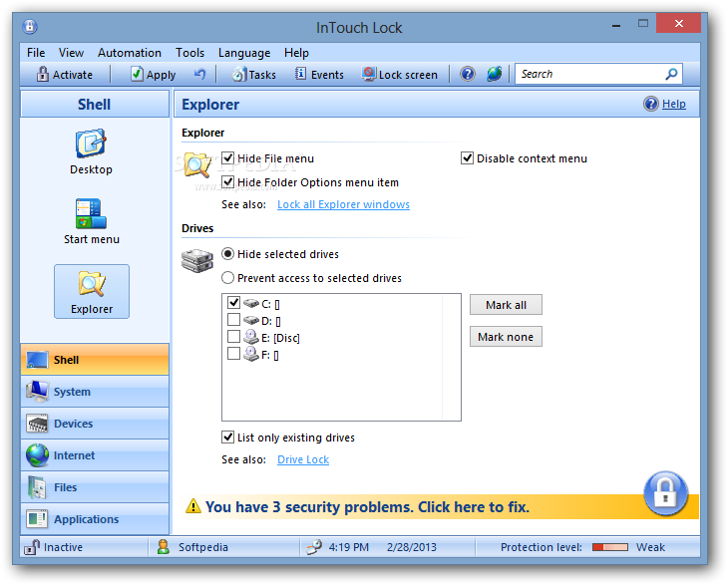Open the Start menu settings icon

(92, 222)
